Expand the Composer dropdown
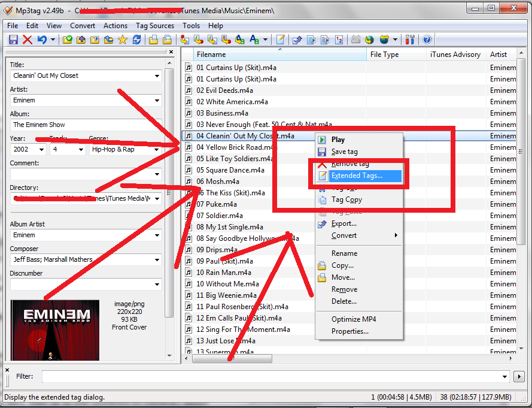Image resolution: width=532 pixels, height=408 pixels. pyautogui.click(x=157, y=260)
